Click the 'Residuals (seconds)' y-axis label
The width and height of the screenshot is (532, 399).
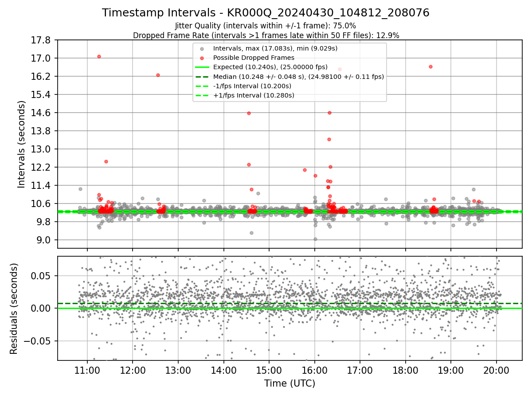tap(14, 309)
